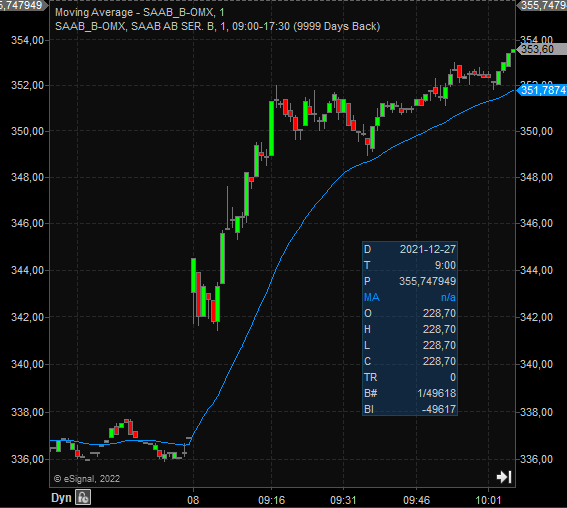Screen dimensions: 567x508
Task: Click the Close value row labeled C
Action: (410, 361)
